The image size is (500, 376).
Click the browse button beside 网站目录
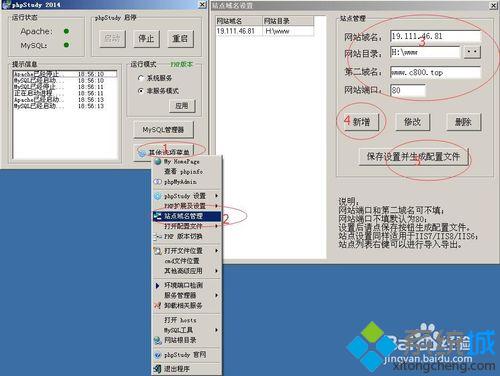pyautogui.click(x=472, y=52)
